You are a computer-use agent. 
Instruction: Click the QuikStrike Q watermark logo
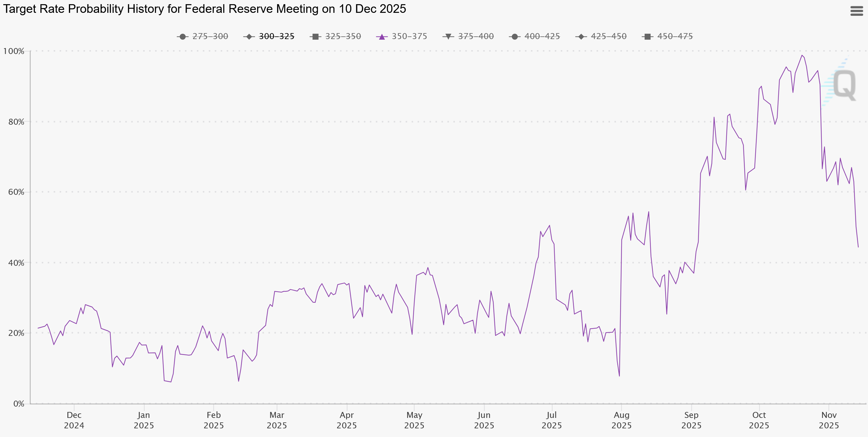[844, 84]
